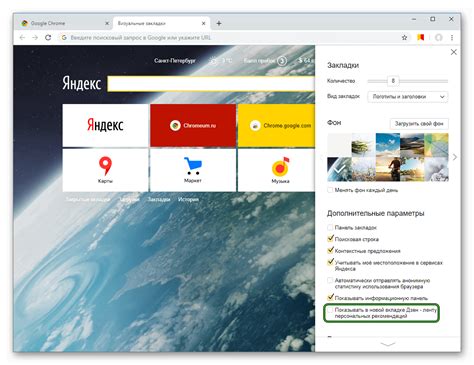
Task: Uncheck the Поисковая строка option
Action: pos(330,239)
